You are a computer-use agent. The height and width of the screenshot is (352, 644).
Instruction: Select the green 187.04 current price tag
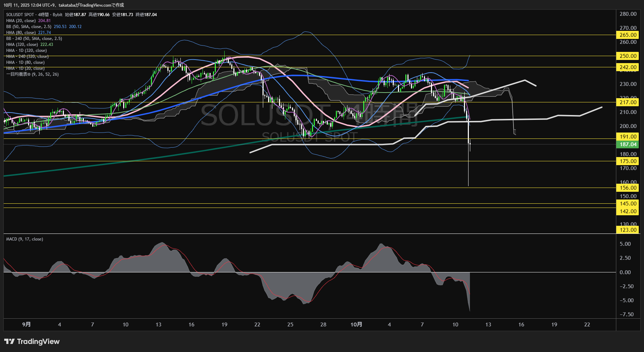coord(628,144)
